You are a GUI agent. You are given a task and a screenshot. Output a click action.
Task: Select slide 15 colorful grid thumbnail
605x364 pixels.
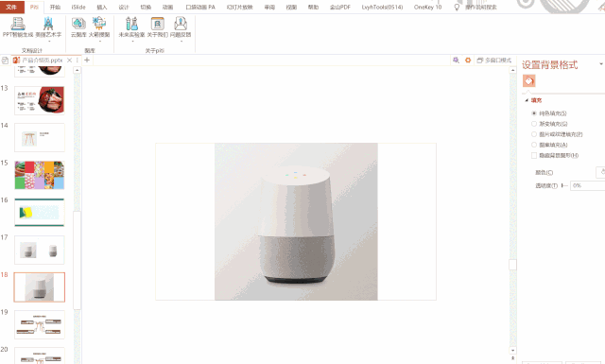click(40, 175)
